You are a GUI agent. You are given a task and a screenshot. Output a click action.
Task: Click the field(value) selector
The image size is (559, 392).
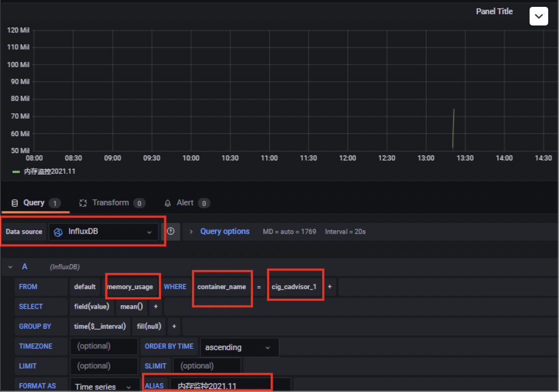pos(92,306)
